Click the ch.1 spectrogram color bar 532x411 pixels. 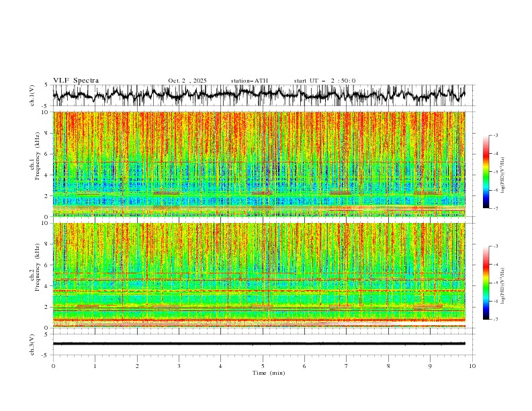(486, 172)
